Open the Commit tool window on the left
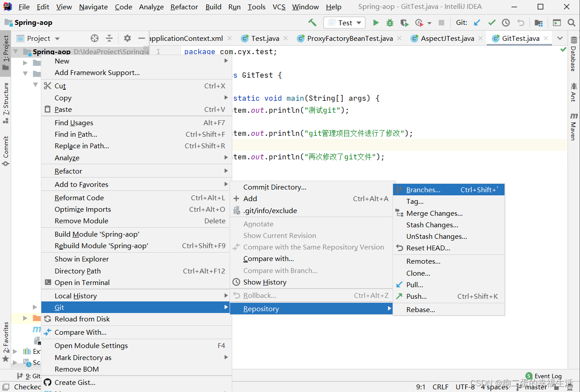580x392 pixels. coord(5,151)
